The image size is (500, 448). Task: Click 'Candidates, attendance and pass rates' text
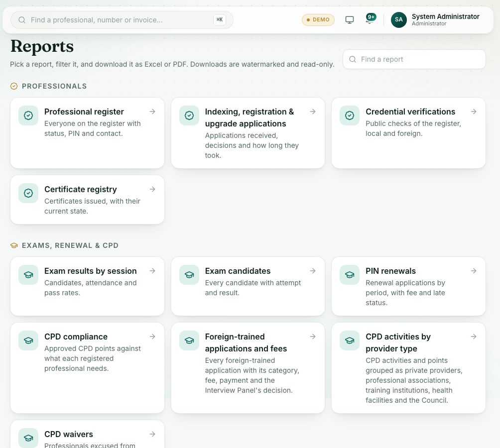click(x=91, y=288)
